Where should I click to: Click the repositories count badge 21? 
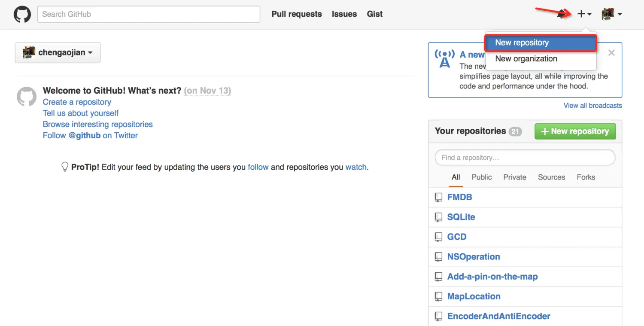pyautogui.click(x=515, y=131)
